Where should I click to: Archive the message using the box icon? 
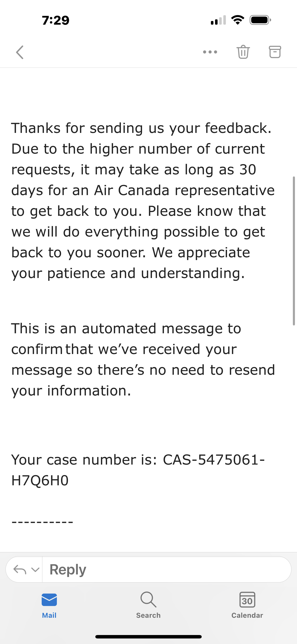[x=275, y=52]
